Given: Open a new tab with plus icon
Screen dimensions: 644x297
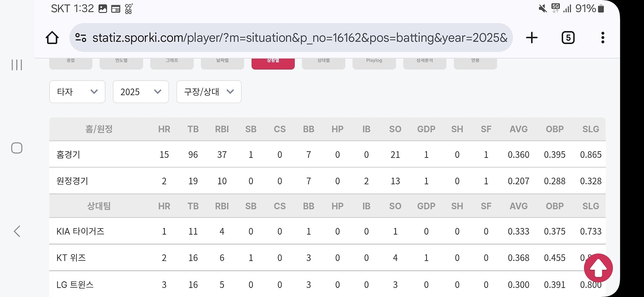Looking at the screenshot, I should click(532, 38).
